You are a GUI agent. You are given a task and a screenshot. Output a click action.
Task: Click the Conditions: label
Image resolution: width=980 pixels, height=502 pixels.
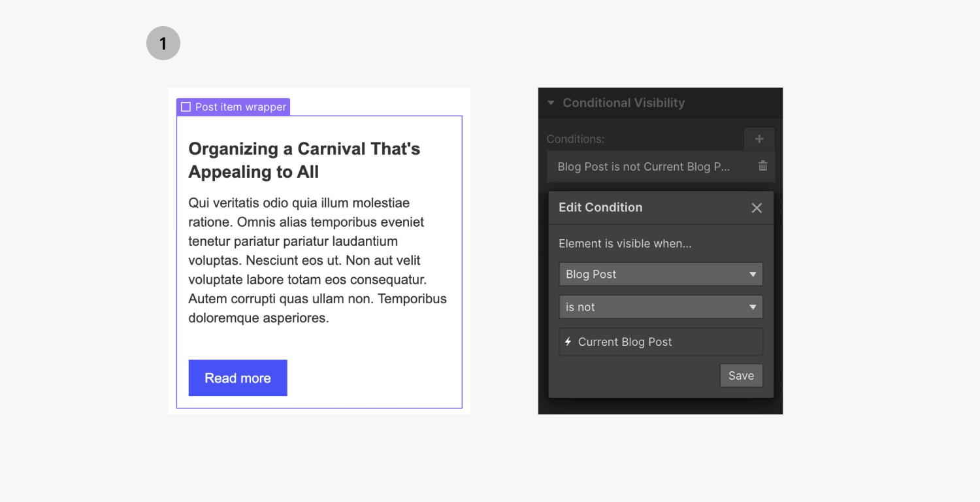575,139
